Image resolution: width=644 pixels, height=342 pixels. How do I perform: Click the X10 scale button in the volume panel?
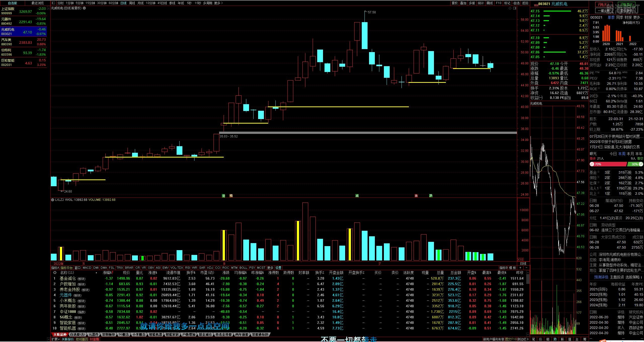(x=520, y=259)
